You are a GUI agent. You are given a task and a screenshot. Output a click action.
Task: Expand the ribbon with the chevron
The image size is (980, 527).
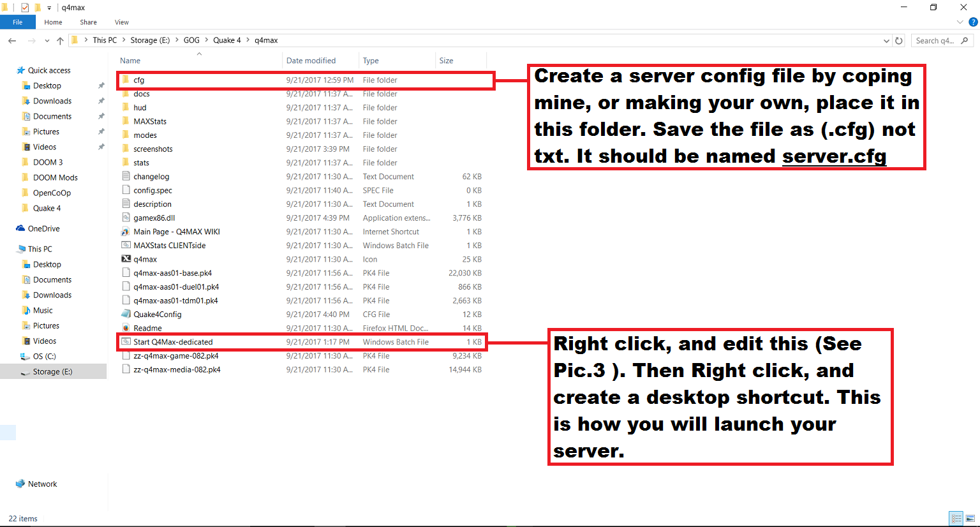(x=960, y=22)
